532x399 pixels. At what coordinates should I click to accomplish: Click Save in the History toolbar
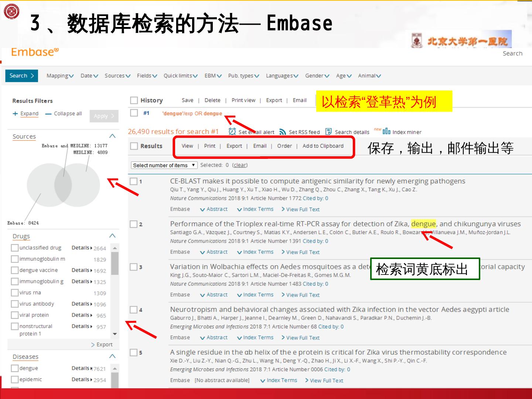tap(187, 100)
